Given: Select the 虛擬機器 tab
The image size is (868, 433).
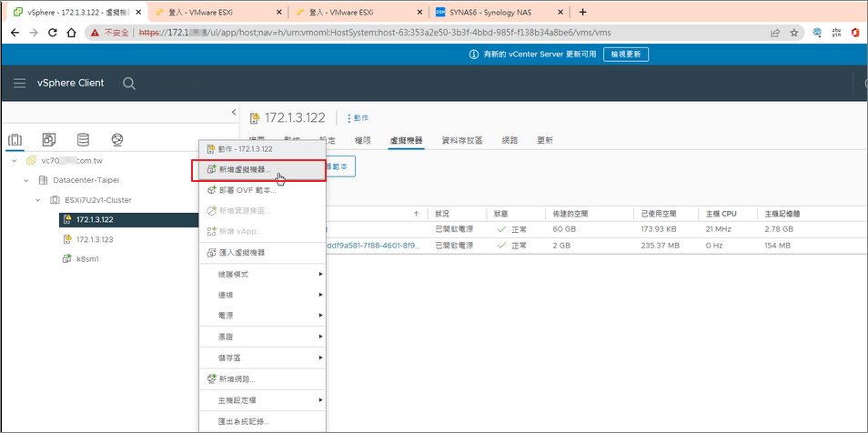Looking at the screenshot, I should pyautogui.click(x=407, y=140).
